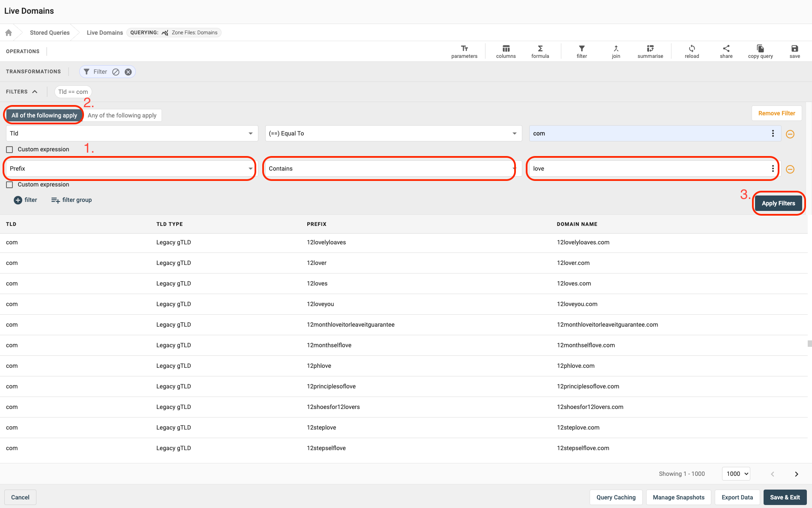Go to home via breadcrumb icon
Viewport: 812px width, 508px height.
9,33
